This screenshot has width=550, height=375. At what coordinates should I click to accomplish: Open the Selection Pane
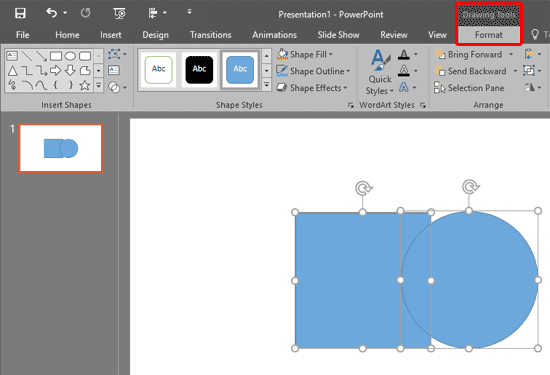click(x=469, y=88)
